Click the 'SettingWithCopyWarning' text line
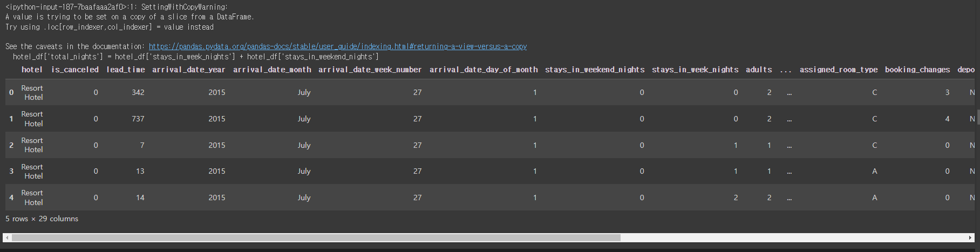 point(117,7)
